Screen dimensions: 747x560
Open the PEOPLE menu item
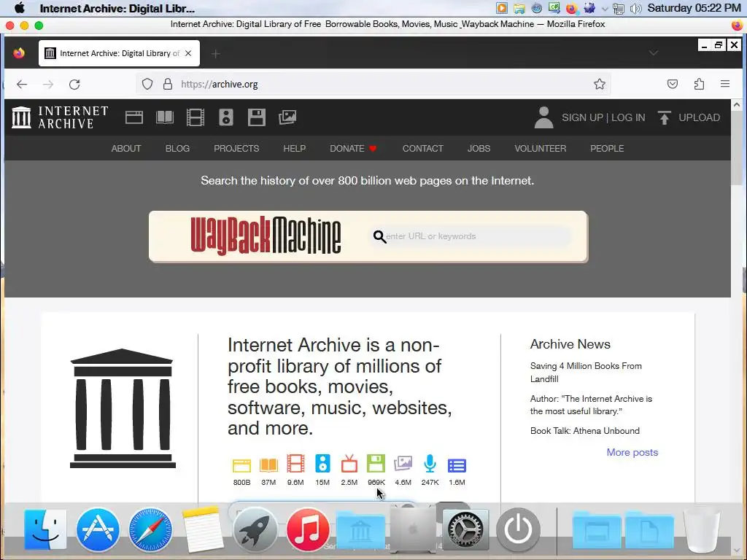[x=607, y=149]
